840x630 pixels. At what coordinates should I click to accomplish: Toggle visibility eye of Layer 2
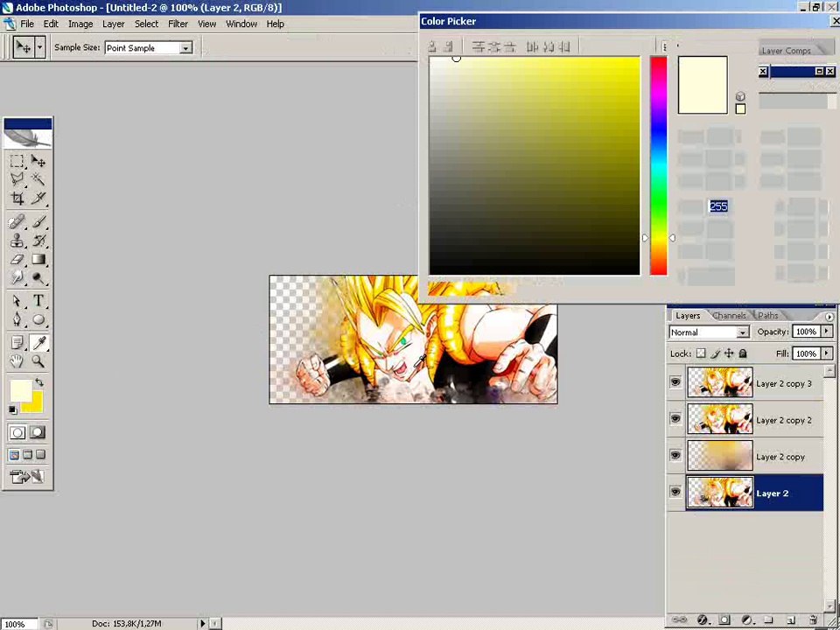(x=675, y=492)
